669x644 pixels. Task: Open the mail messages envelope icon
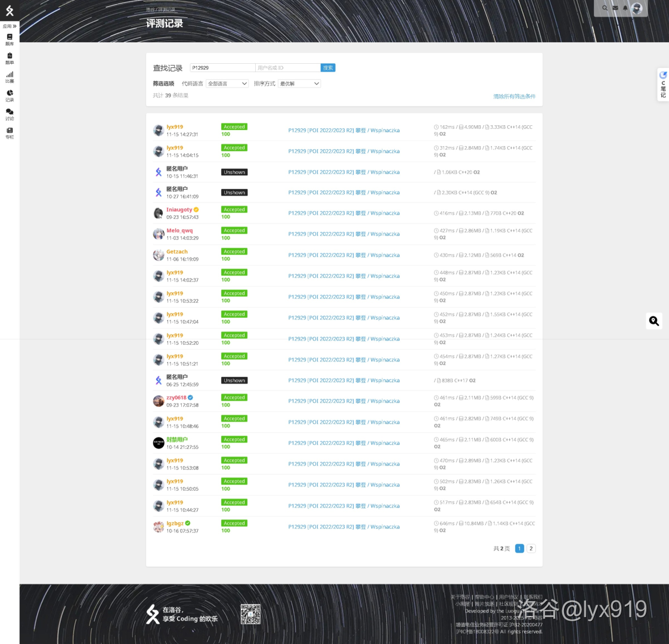[x=615, y=8]
